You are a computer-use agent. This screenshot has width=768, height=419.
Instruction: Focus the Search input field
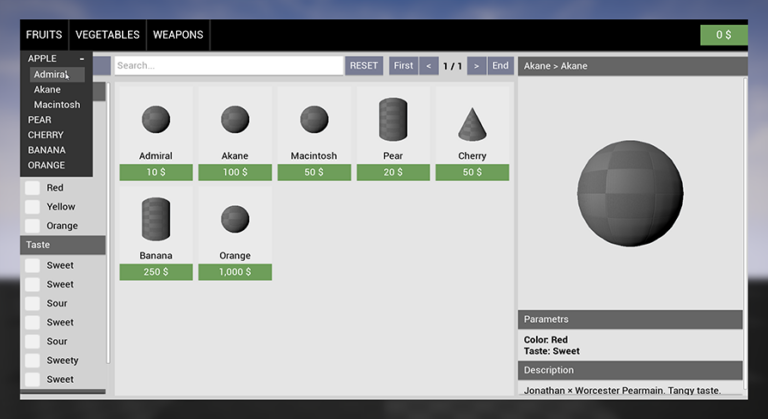[229, 66]
